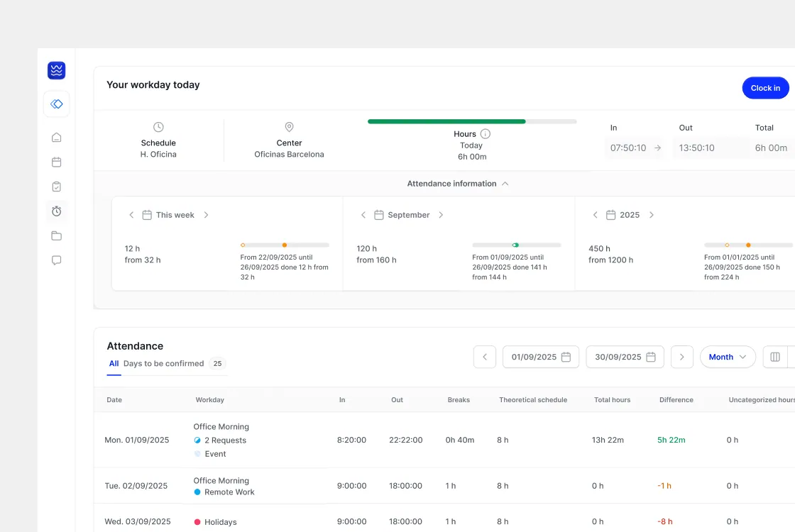Screen dimensions: 795x532
Task: Go to next week in This week
Action: [x=206, y=215]
